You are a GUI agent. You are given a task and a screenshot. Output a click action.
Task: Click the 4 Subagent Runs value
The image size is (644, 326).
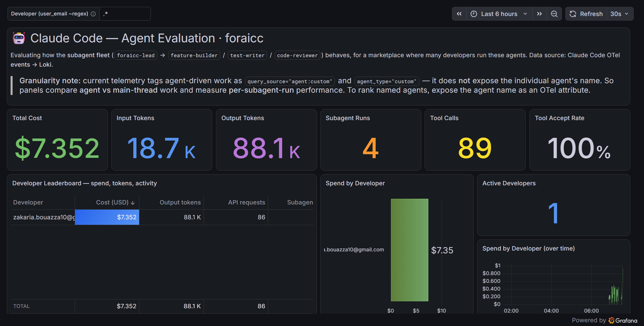tap(371, 148)
